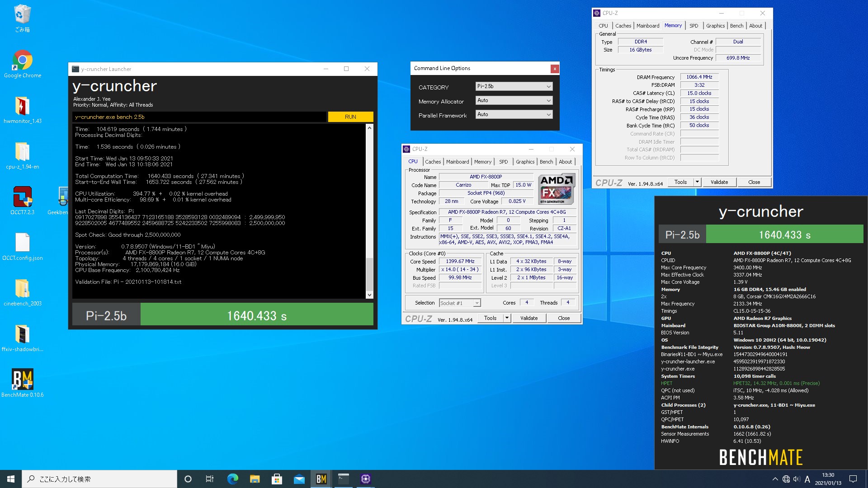Open About tab in CPU window
Image resolution: width=868 pixels, height=488 pixels.
coord(566,162)
